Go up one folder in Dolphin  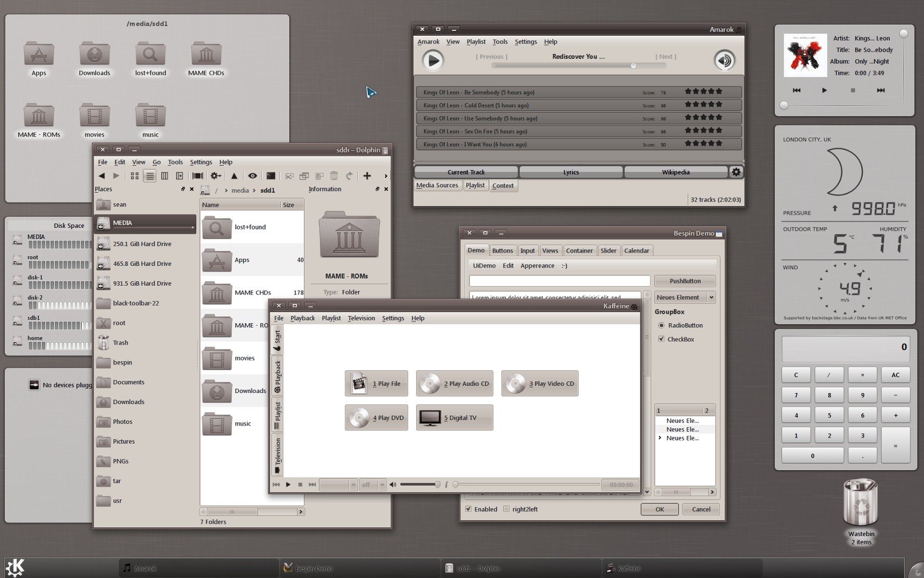pyautogui.click(x=234, y=176)
